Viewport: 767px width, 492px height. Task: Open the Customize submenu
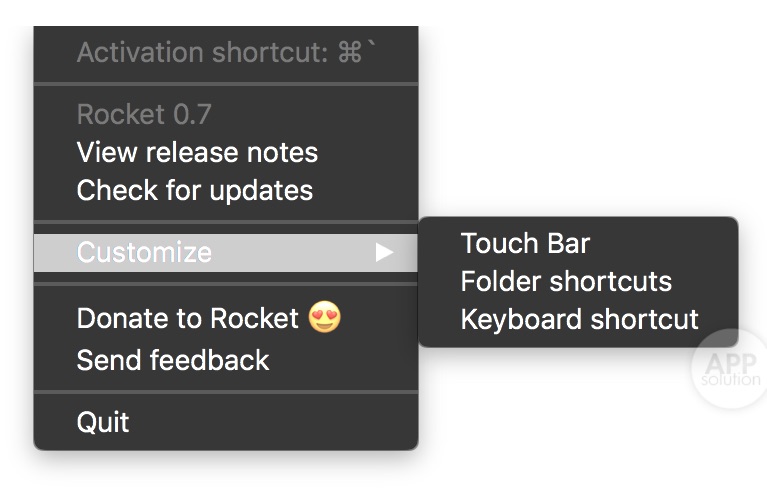click(145, 253)
